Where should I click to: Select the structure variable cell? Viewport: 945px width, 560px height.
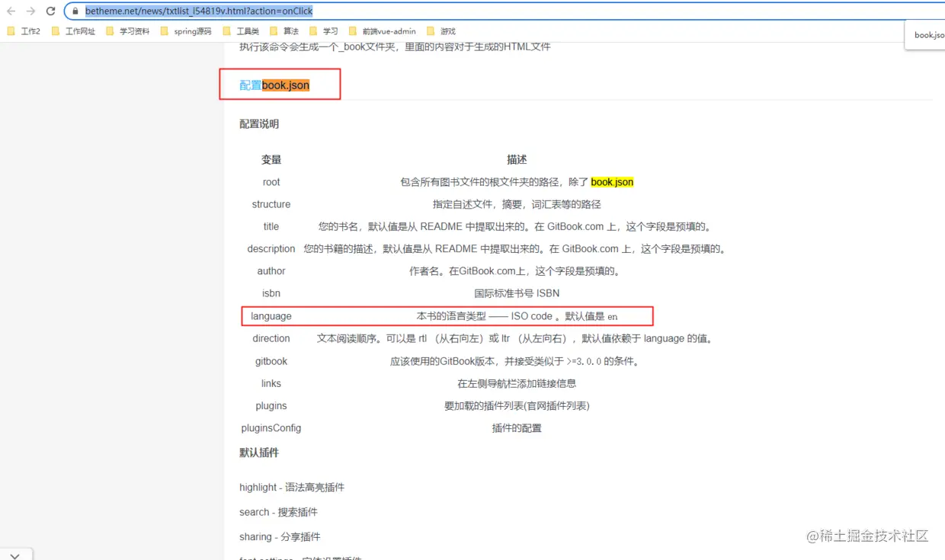point(271,204)
